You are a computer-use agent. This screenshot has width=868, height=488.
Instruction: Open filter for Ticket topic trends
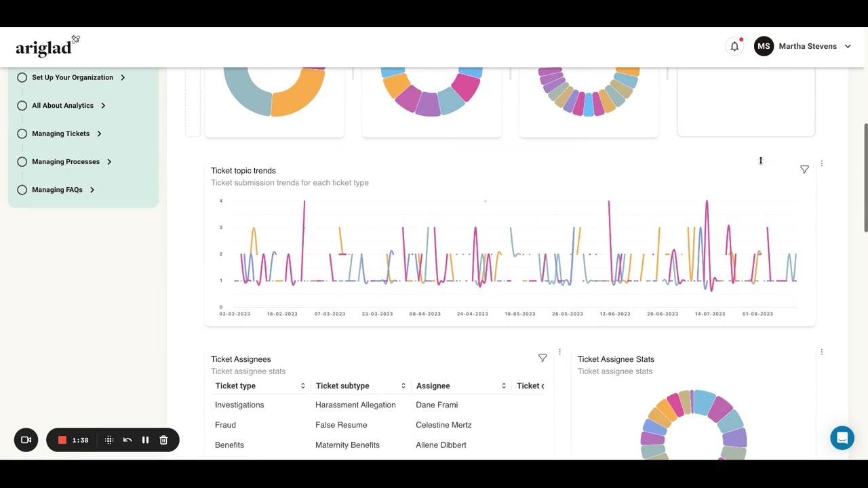(x=804, y=169)
